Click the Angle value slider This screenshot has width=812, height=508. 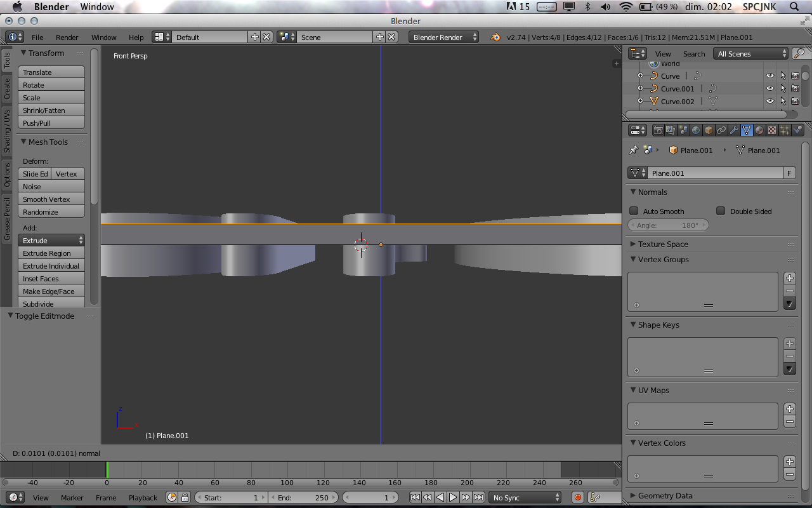(667, 225)
